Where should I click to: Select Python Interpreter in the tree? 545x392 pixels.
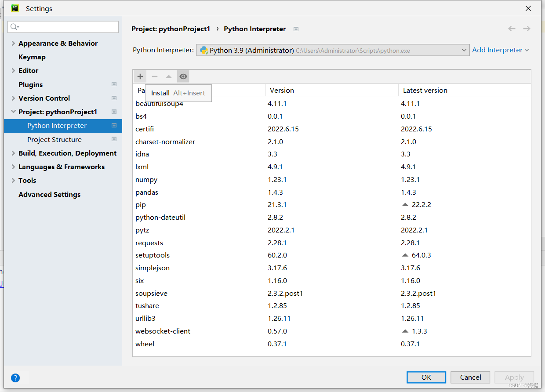(63, 125)
